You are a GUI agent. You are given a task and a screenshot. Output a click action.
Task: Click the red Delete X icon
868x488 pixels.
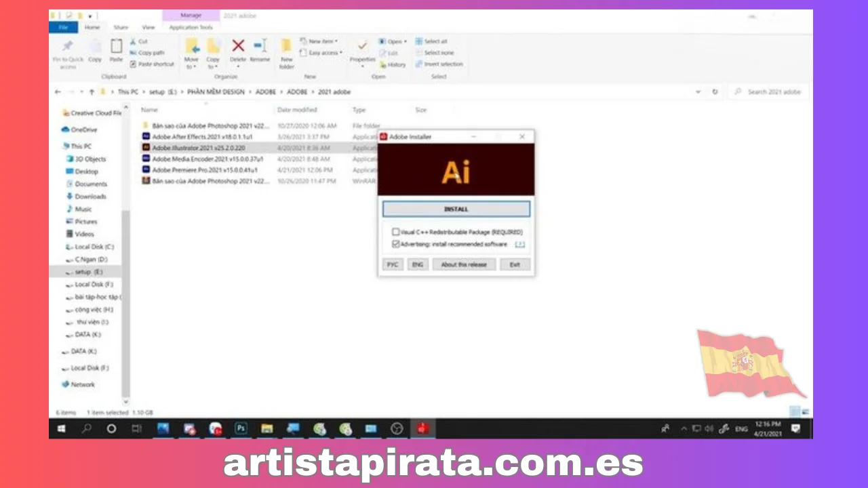[x=238, y=45]
